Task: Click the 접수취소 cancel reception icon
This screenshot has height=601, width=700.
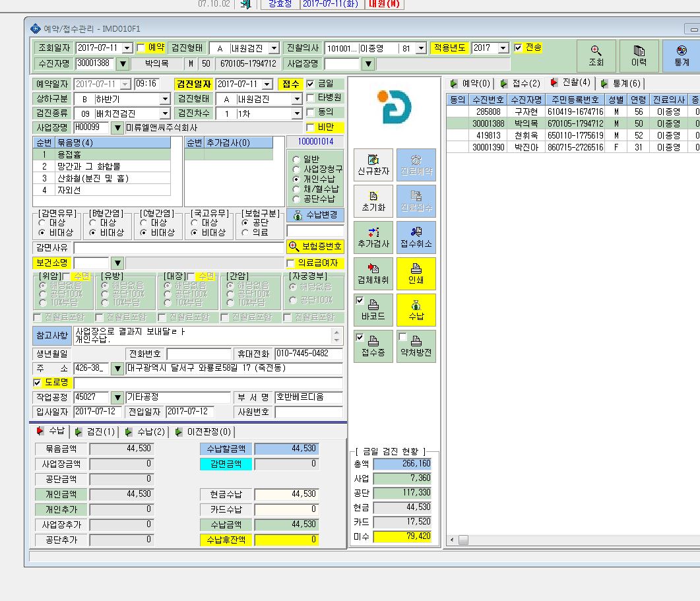Action: 416,237
